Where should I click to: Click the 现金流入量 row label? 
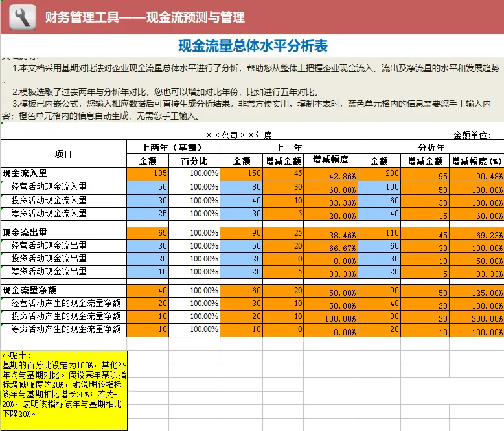pyautogui.click(x=25, y=173)
